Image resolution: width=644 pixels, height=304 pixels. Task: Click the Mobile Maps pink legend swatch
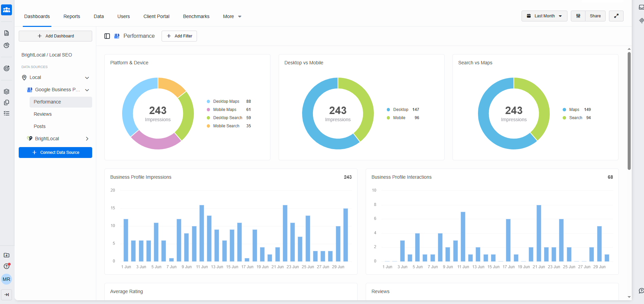(x=208, y=110)
